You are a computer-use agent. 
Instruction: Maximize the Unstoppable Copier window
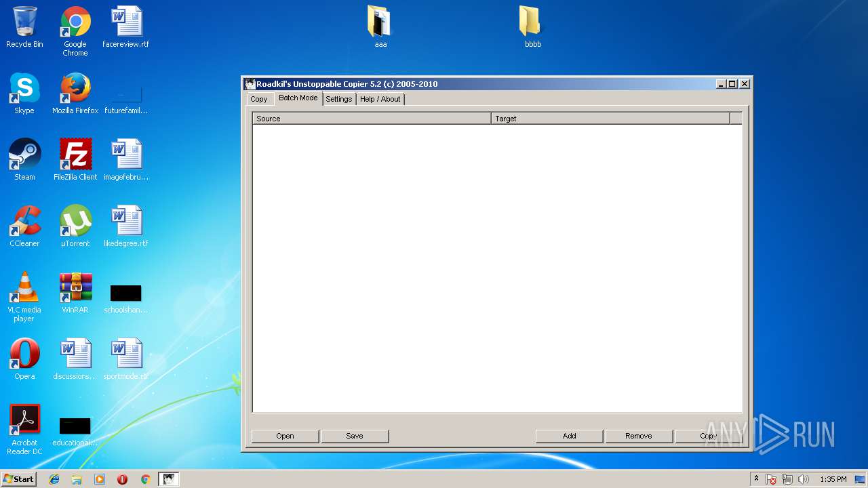[x=732, y=84]
